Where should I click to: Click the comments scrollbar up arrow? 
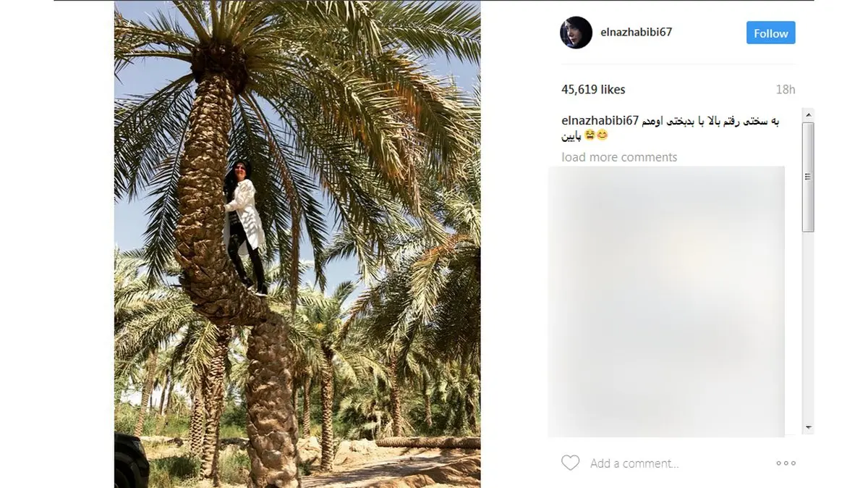click(808, 114)
